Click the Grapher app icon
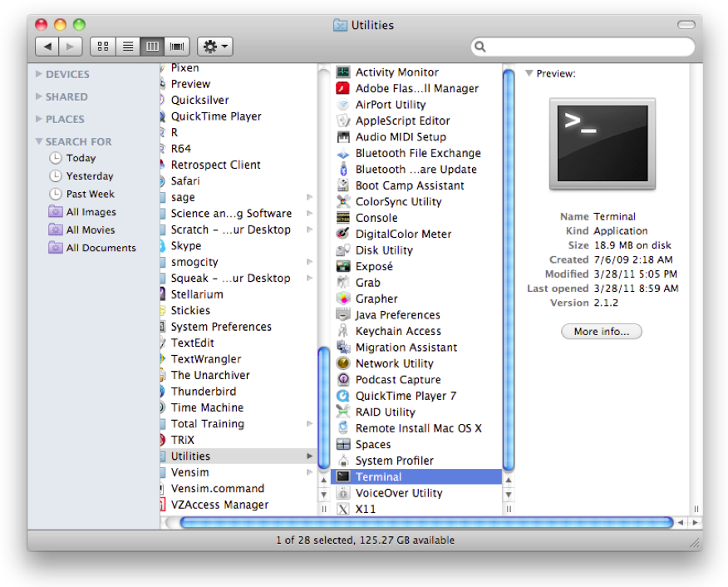This screenshot has height=587, width=728. tap(343, 298)
